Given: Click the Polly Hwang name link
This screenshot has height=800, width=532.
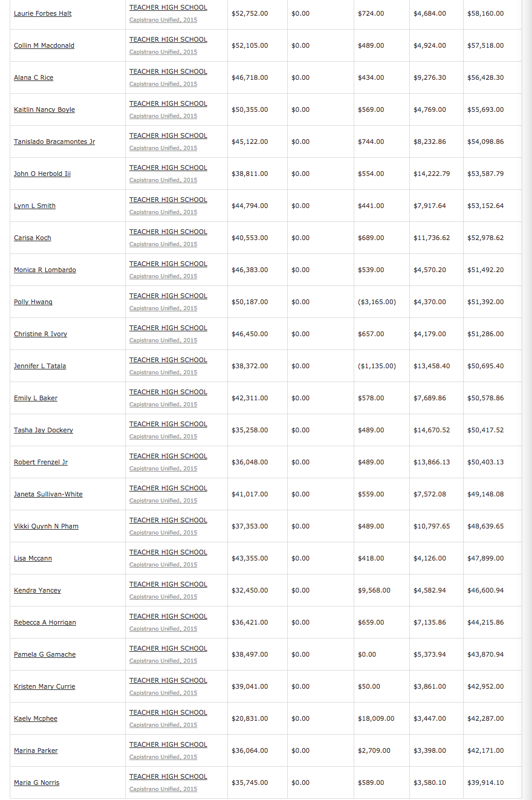Looking at the screenshot, I should (33, 302).
